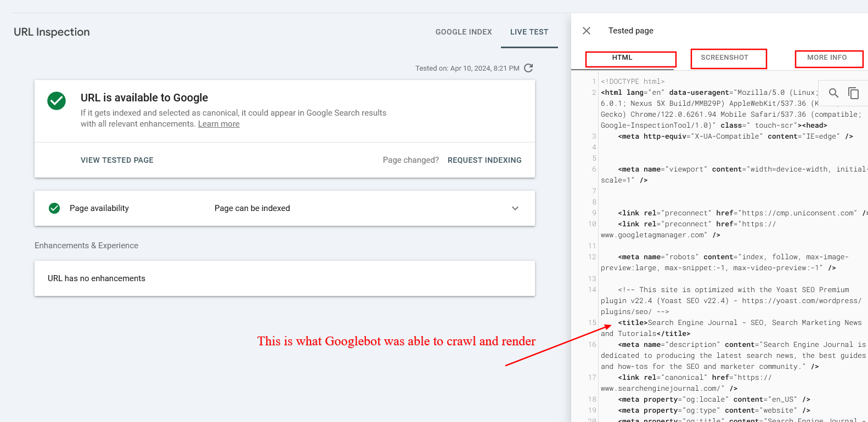The image size is (868, 422).
Task: Click the 'Tested page' panel title
Action: pos(631,31)
